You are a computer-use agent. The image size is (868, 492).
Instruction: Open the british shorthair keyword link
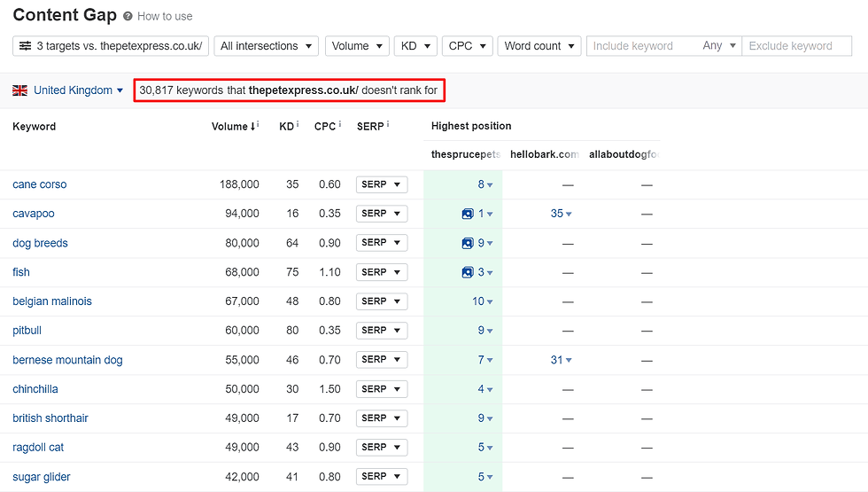coord(50,418)
